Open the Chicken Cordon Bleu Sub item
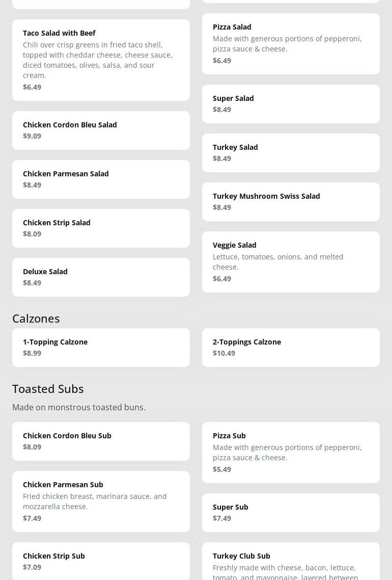 (x=101, y=441)
